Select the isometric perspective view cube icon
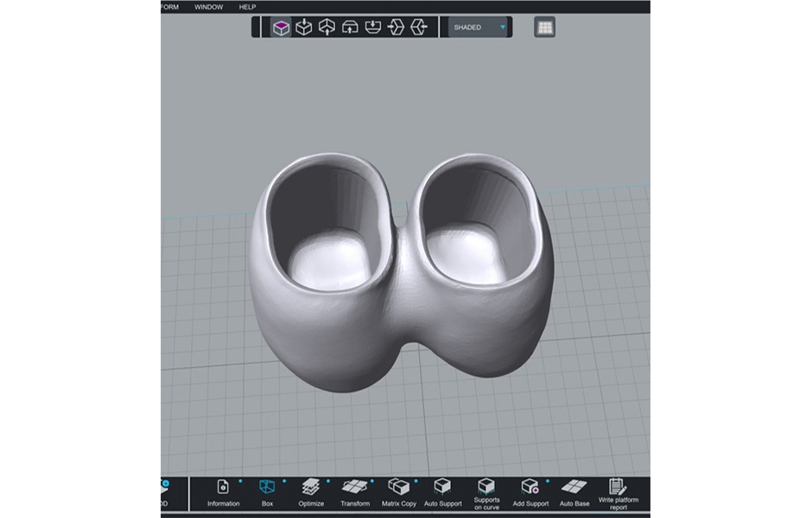 tap(281, 28)
